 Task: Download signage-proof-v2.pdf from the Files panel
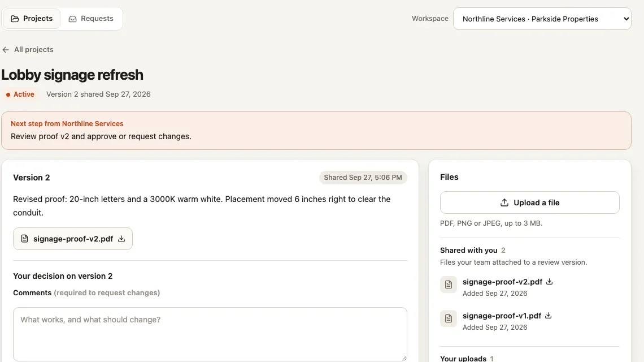550,281
